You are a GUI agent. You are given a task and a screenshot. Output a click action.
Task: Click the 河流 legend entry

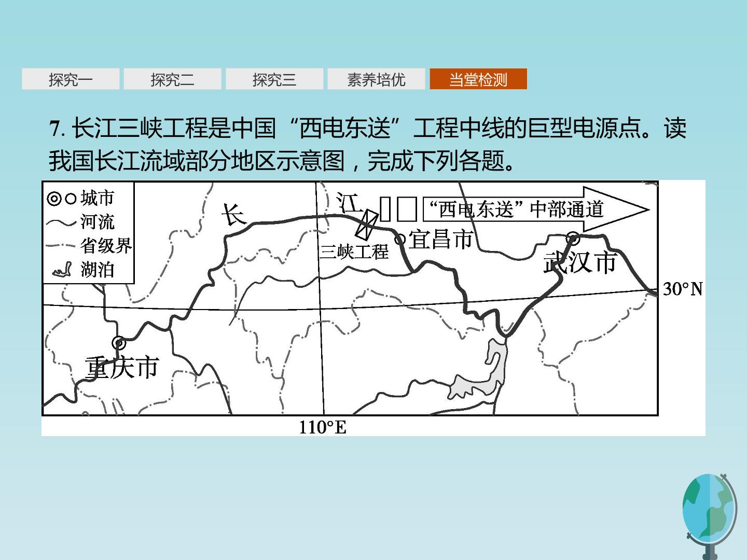[80, 222]
